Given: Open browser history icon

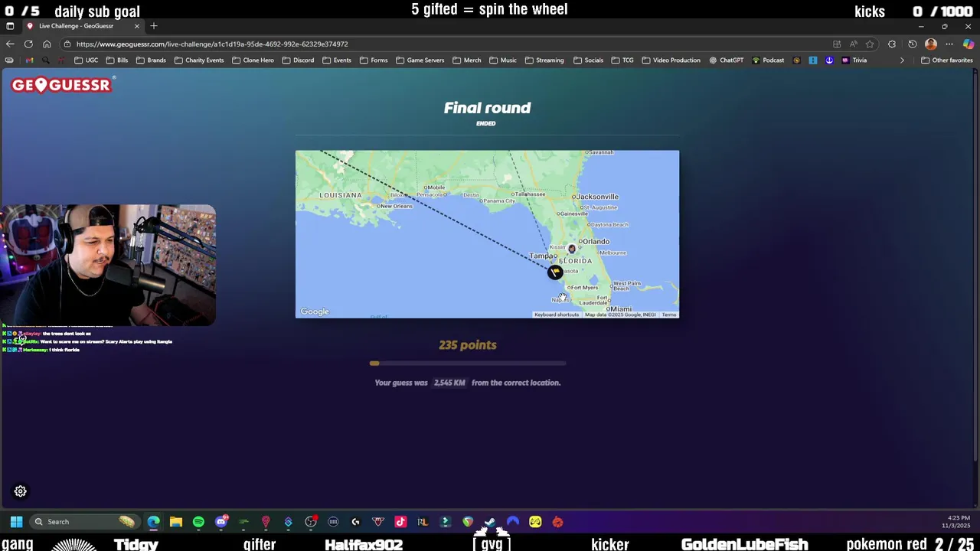Looking at the screenshot, I should pos(912,44).
